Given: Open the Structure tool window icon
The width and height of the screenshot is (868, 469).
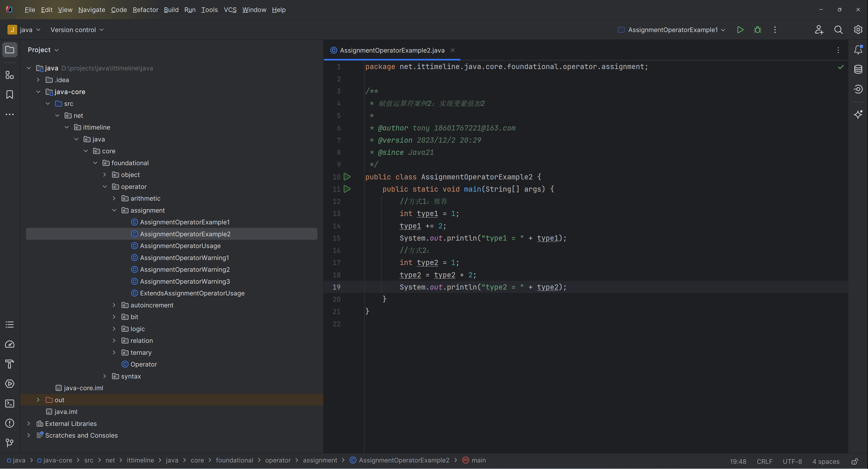Looking at the screenshot, I should [x=10, y=75].
